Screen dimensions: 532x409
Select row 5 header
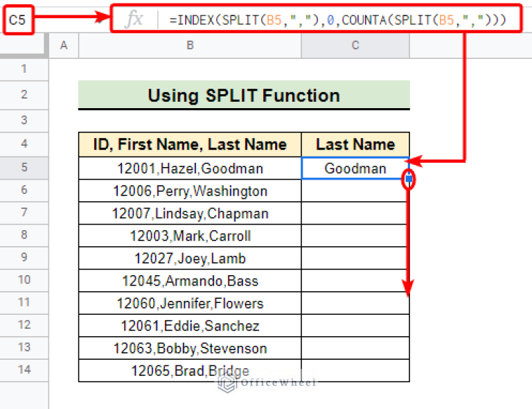24,168
